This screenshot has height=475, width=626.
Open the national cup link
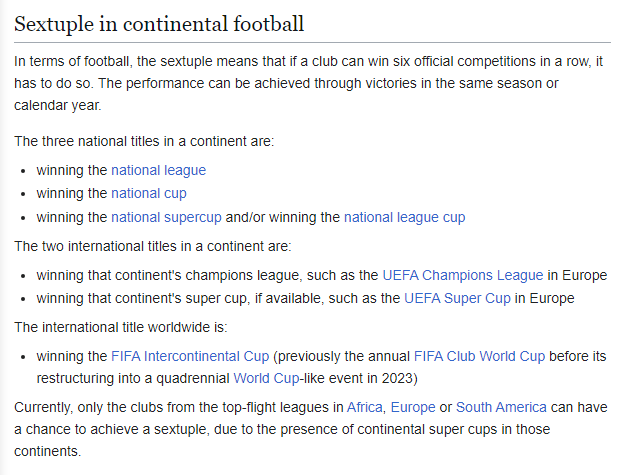point(149,194)
